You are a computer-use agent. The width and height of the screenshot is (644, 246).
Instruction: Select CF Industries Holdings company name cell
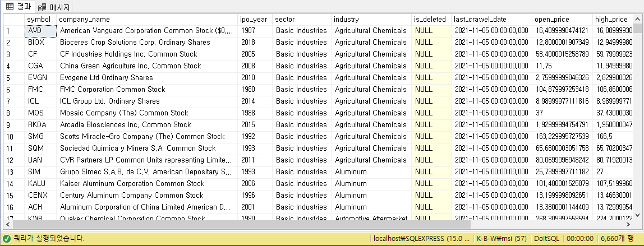147,54
